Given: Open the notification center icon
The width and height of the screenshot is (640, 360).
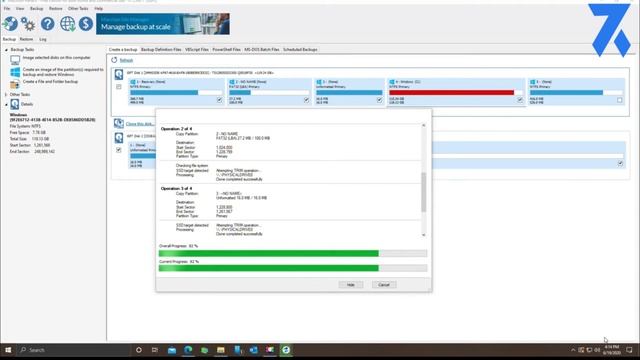Looking at the screenshot, I should point(629,350).
